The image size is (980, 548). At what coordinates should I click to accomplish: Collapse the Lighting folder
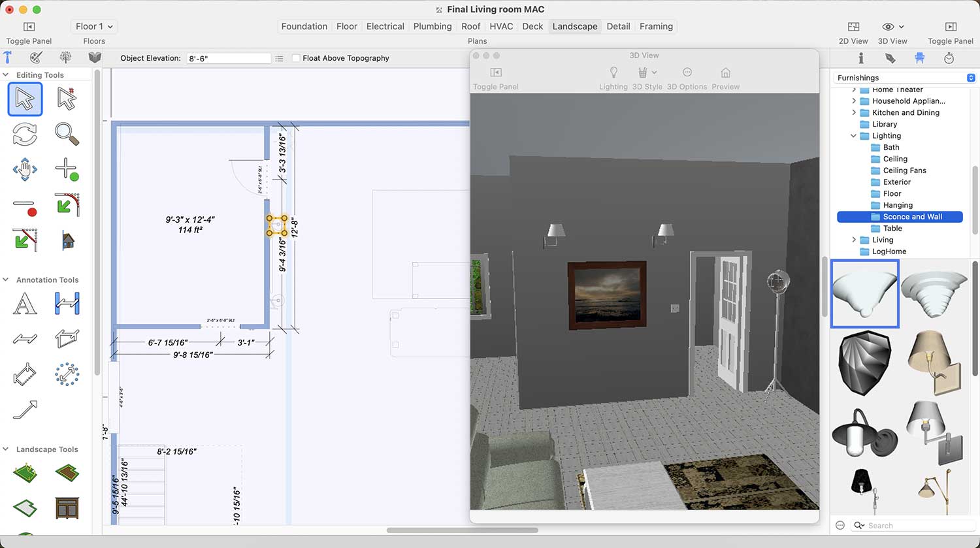[853, 136]
